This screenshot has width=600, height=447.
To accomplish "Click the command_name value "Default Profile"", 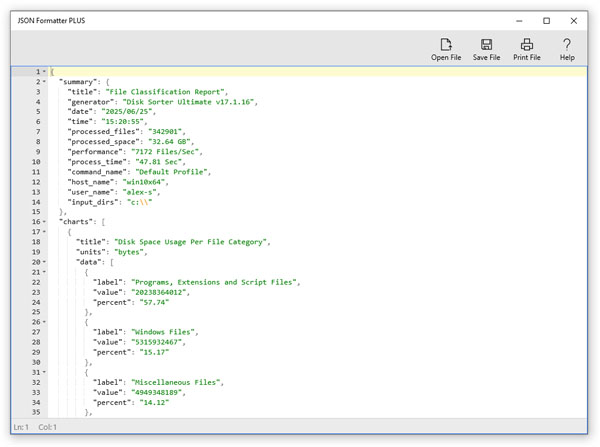I will click(x=171, y=172).
